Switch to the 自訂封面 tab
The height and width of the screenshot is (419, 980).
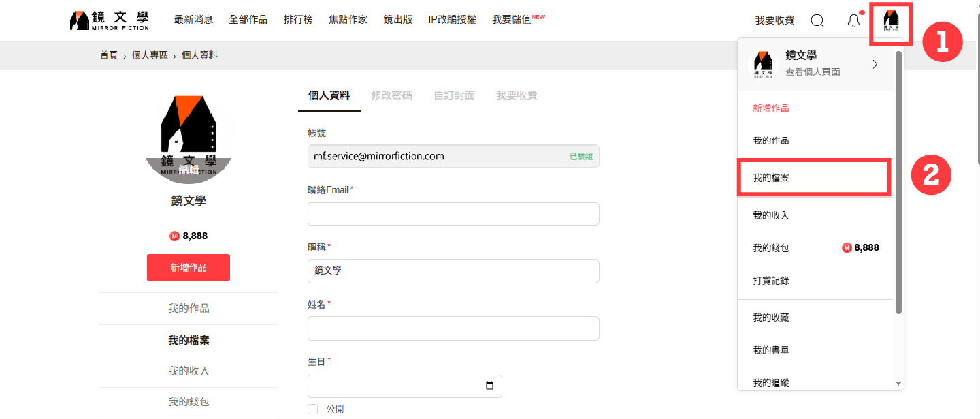pos(454,95)
